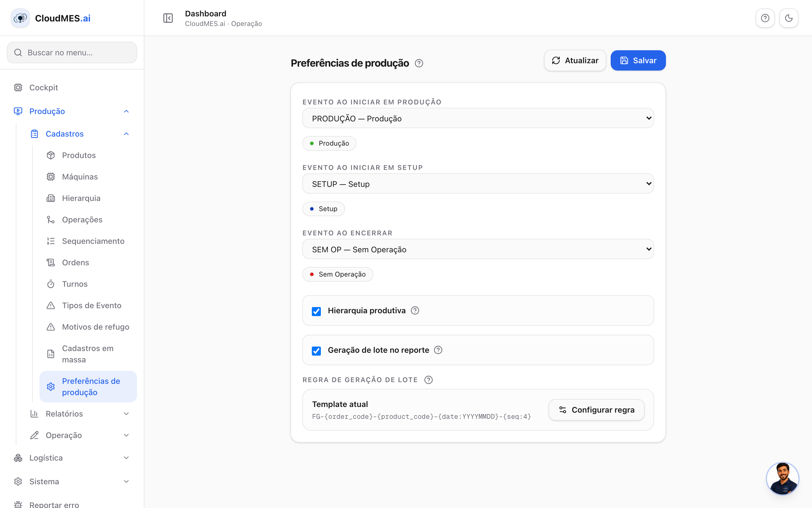Click the Configurar regra button
This screenshot has width=812, height=508.
tap(596, 410)
